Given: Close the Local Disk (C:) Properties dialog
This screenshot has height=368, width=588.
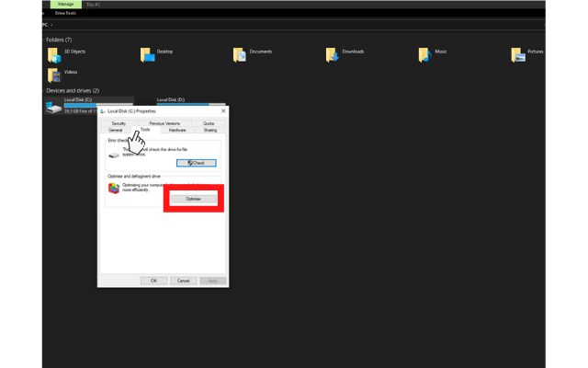Looking at the screenshot, I should coord(223,110).
